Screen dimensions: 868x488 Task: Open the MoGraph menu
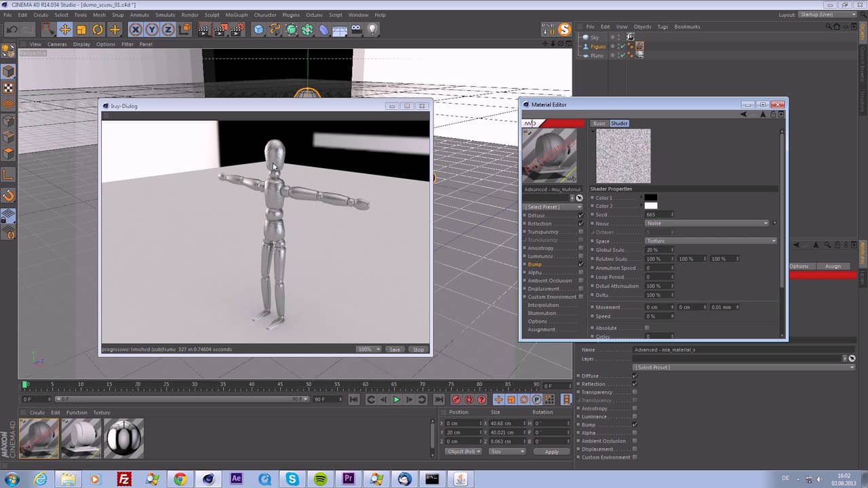(x=236, y=15)
